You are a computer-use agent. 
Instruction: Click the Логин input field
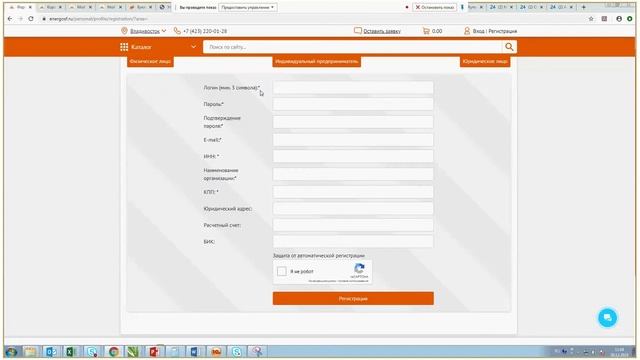353,87
